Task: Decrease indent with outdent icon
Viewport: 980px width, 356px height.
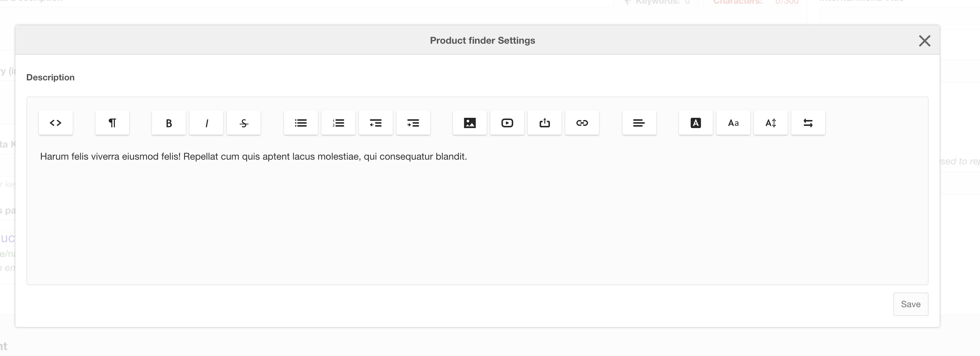Action: coord(376,123)
